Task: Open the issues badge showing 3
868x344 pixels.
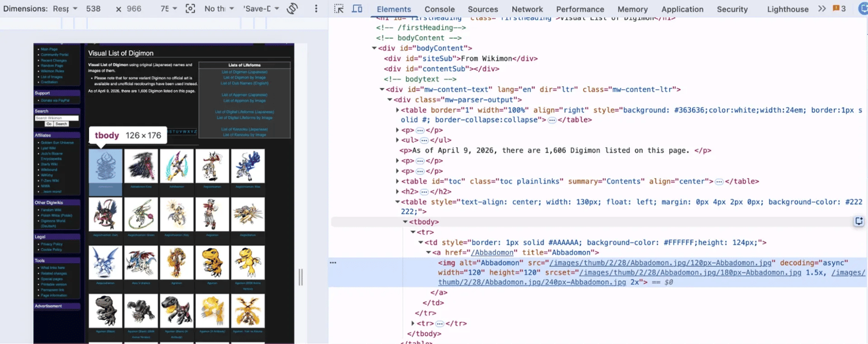Action: (840, 9)
